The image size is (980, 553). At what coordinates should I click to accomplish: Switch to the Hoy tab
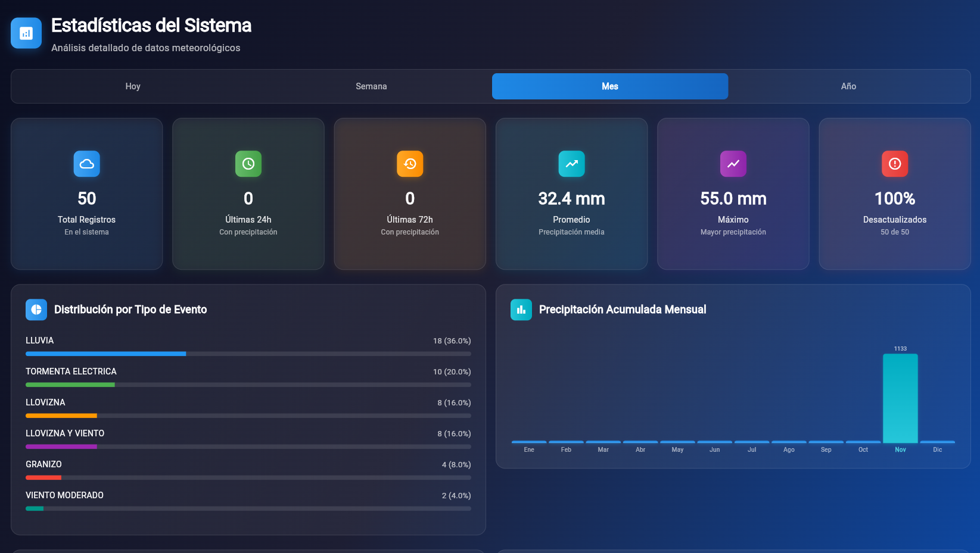pyautogui.click(x=133, y=86)
